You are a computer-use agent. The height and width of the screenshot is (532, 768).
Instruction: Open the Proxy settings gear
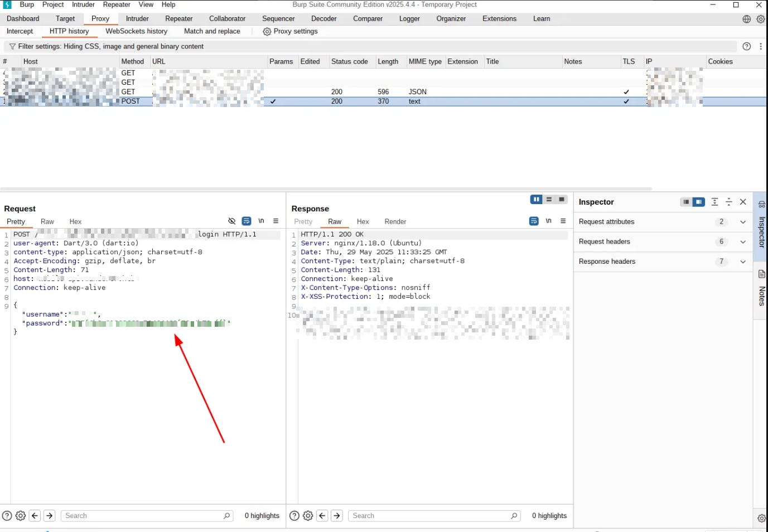(267, 32)
